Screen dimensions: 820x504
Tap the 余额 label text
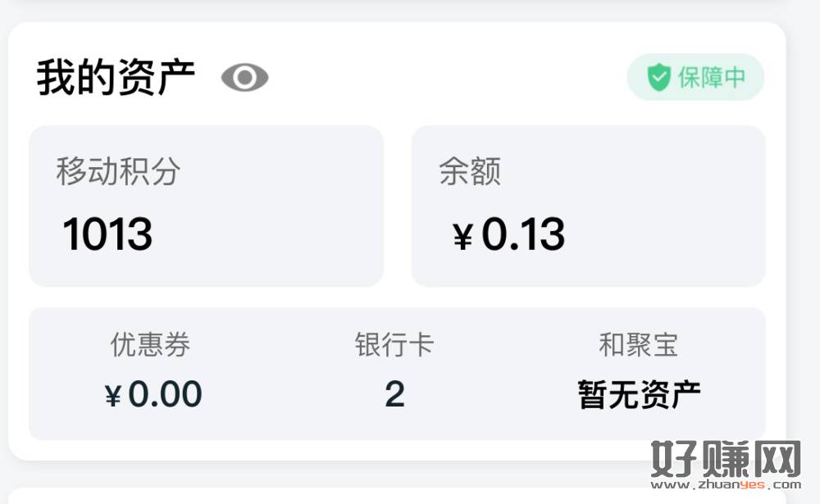pyautogui.click(x=470, y=171)
